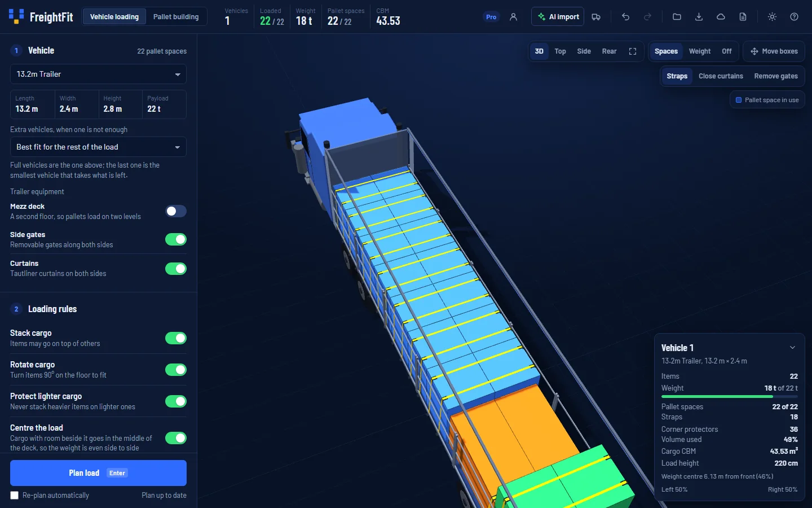Enable the Mezz deck toggle
The height and width of the screenshot is (508, 812).
click(176, 211)
